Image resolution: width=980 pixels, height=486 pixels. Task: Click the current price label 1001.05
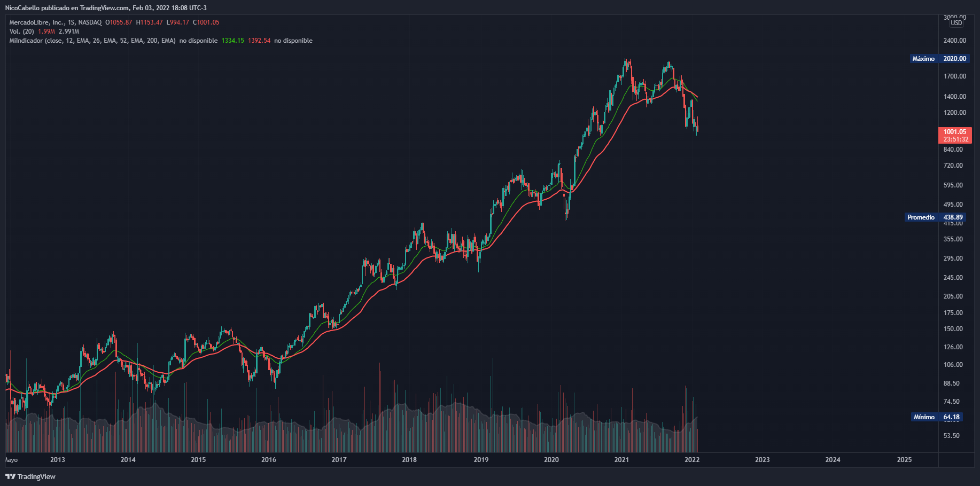[x=955, y=132]
